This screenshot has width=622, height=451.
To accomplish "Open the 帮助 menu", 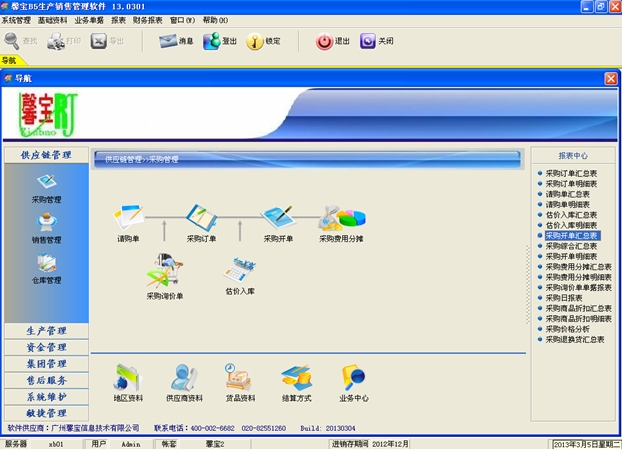I will click(215, 20).
